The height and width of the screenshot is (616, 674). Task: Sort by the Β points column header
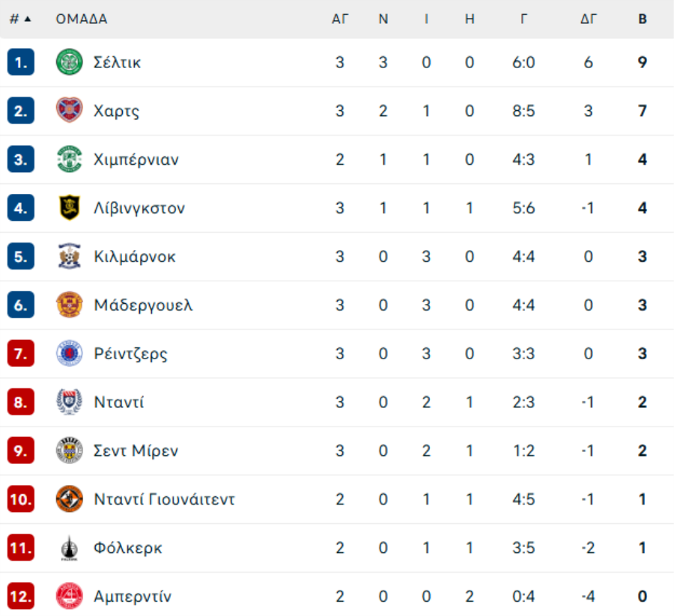tap(643, 19)
